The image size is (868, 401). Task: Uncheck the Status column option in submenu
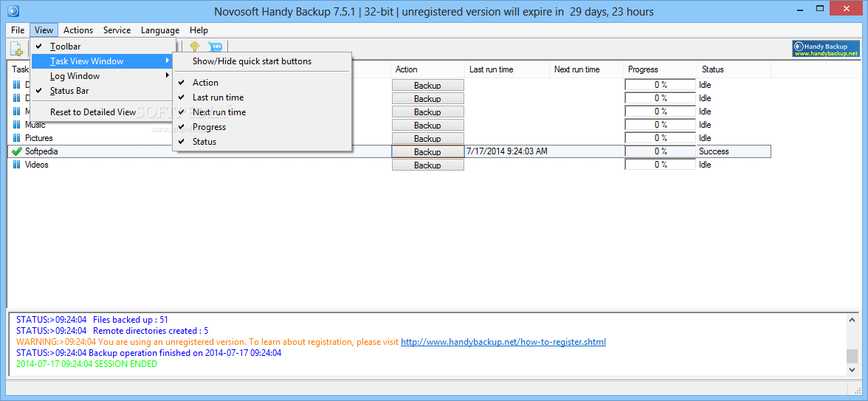point(263,142)
